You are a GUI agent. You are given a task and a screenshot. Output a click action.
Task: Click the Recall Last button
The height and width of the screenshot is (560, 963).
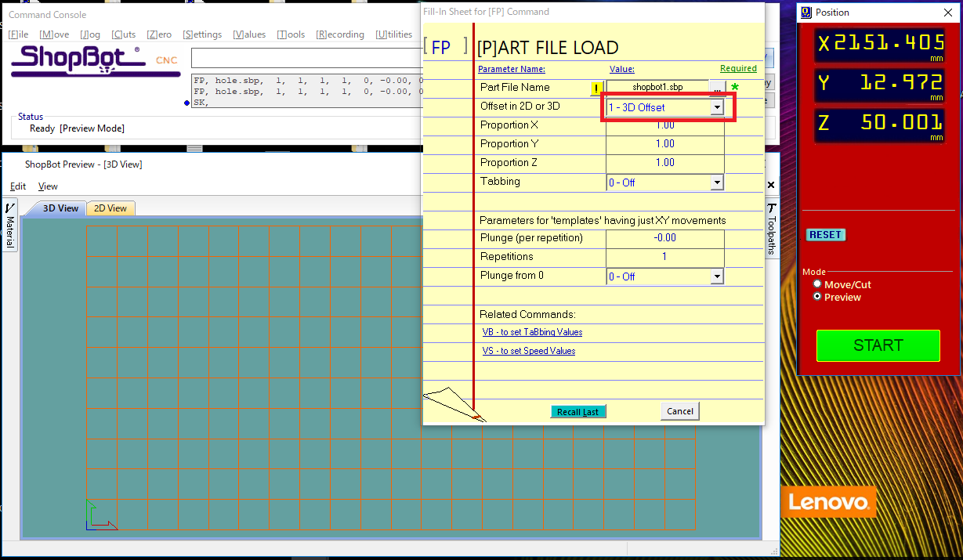[x=578, y=412]
